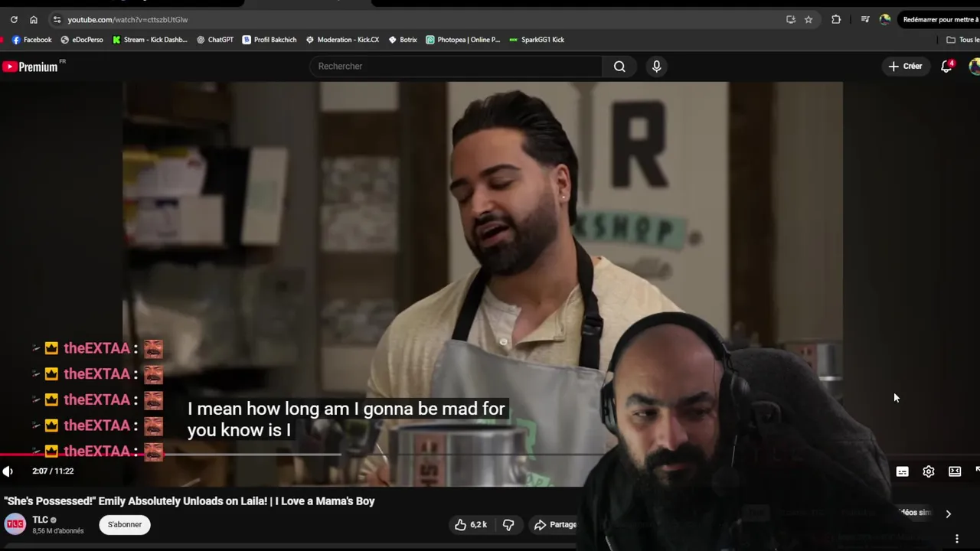980x551 pixels.
Task: Click the video title text
Action: click(x=189, y=501)
